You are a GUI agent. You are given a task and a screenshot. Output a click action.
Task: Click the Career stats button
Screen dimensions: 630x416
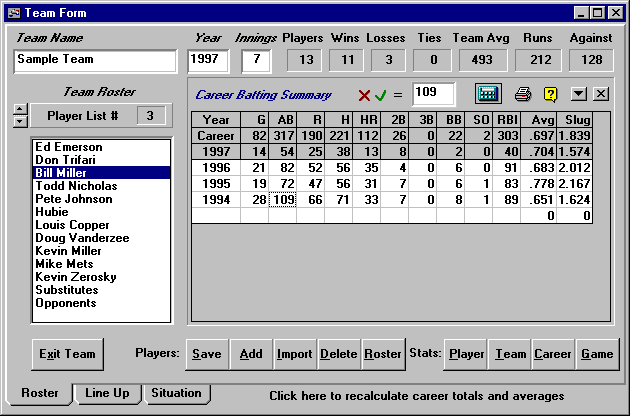point(552,353)
